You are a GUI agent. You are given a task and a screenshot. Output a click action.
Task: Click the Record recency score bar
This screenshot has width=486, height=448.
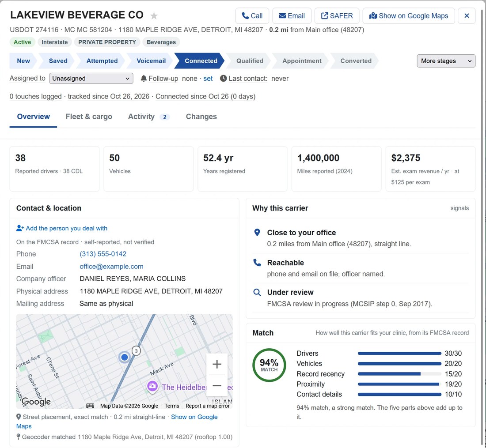tap(399, 374)
